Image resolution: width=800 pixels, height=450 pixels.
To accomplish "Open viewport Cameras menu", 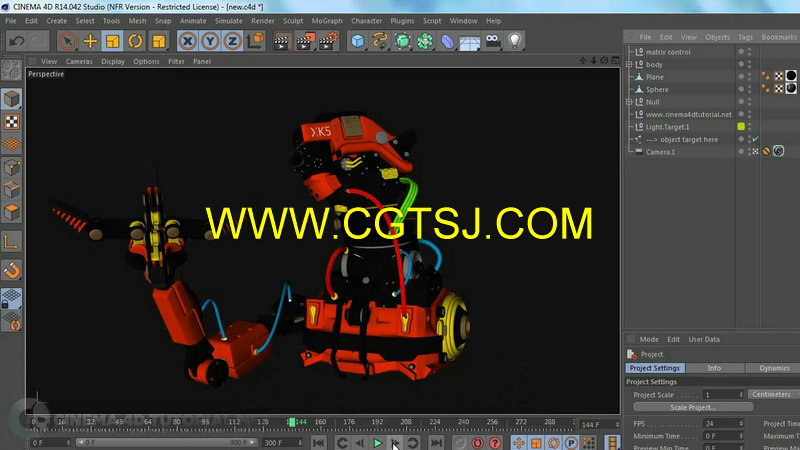I will pos(79,61).
